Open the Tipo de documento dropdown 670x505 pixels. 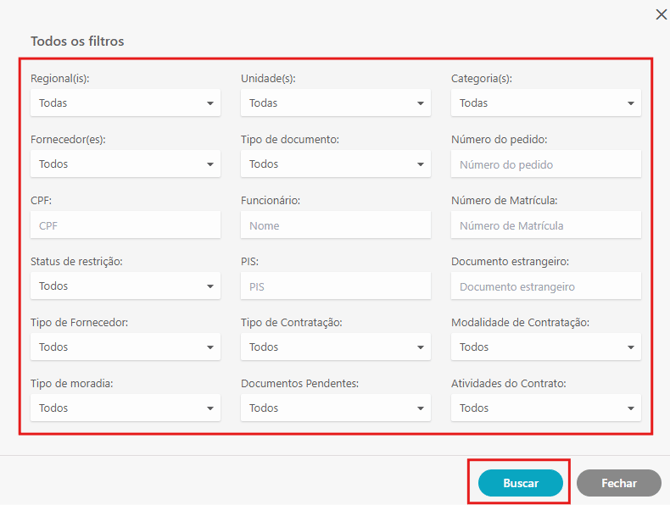pos(335,164)
